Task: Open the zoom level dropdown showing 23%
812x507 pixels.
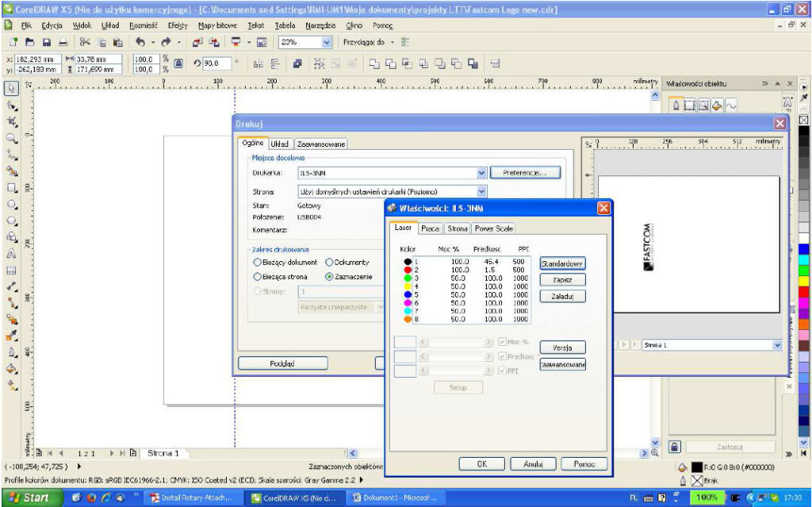Action: tap(327, 41)
